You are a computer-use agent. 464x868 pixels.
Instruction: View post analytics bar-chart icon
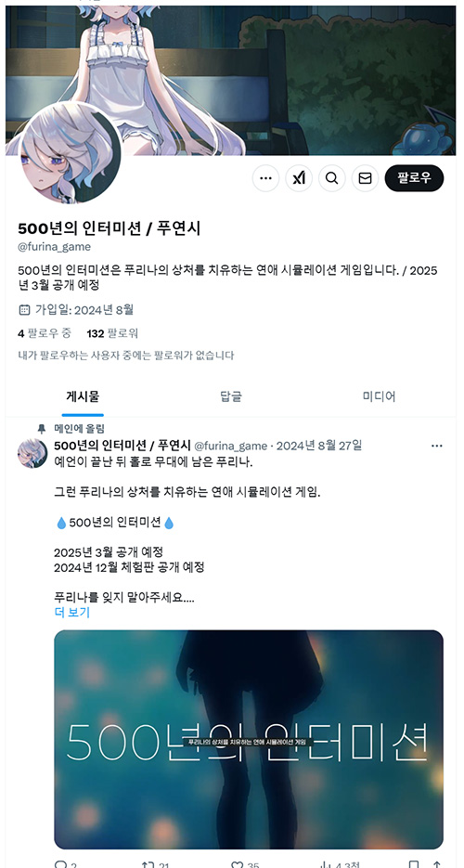pos(327,864)
